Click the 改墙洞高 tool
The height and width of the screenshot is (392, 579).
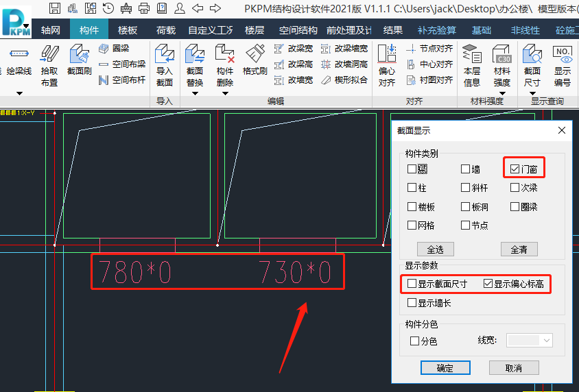point(344,64)
